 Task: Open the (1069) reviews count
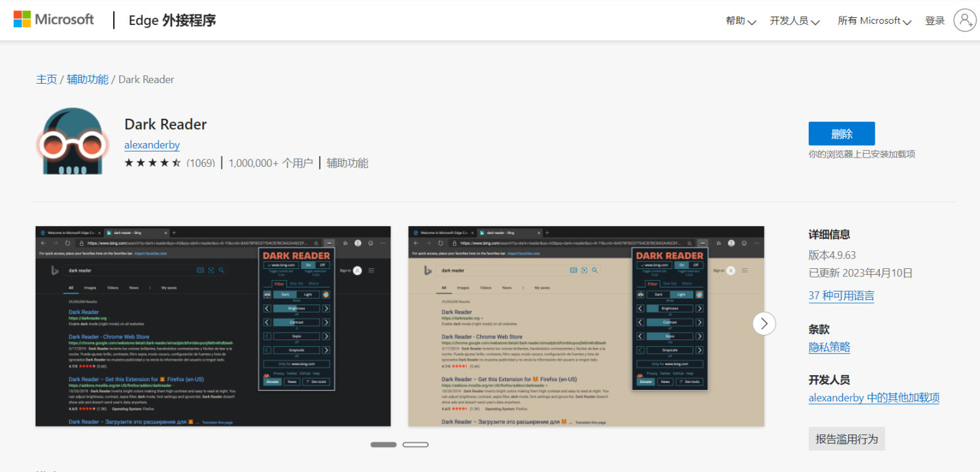[x=200, y=163]
